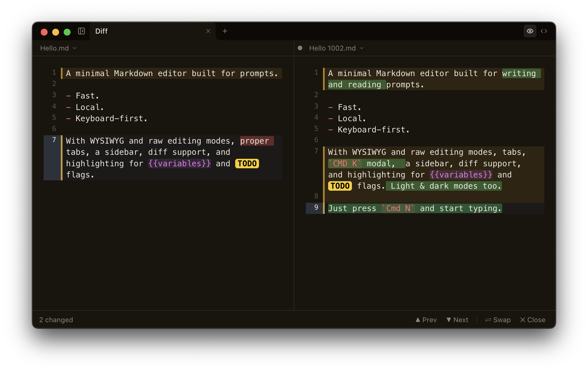This screenshot has width=588, height=371.
Task: Click the deleted word 'proper' in left pane
Action: click(x=257, y=141)
